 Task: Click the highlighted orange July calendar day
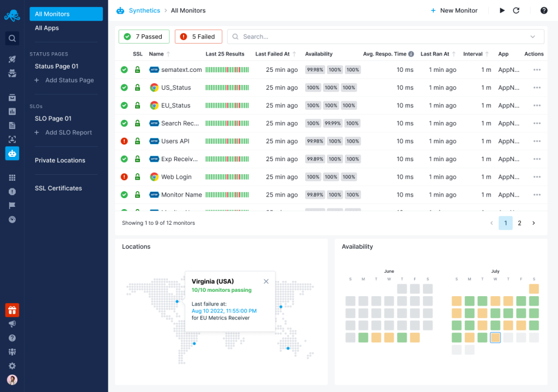495,337
